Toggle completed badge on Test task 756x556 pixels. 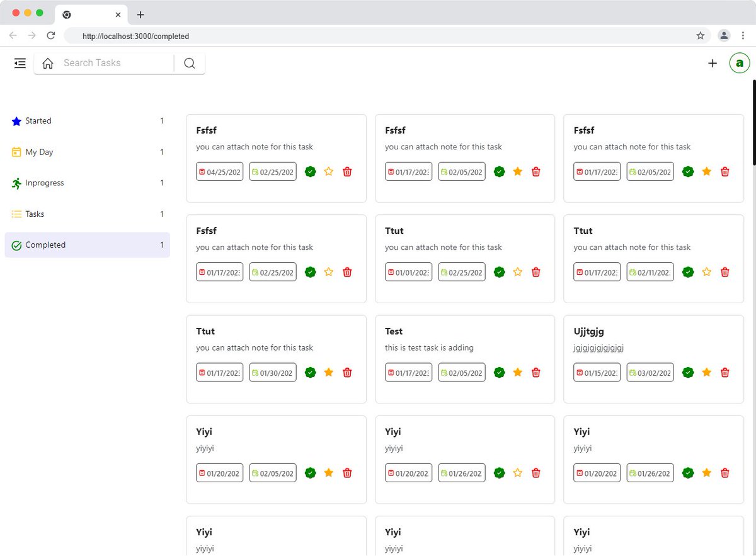pyautogui.click(x=500, y=373)
